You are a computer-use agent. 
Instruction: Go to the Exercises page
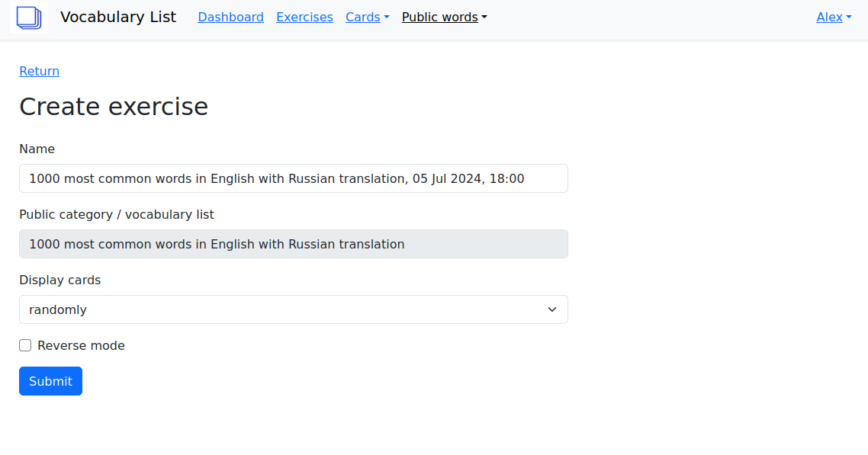304,17
